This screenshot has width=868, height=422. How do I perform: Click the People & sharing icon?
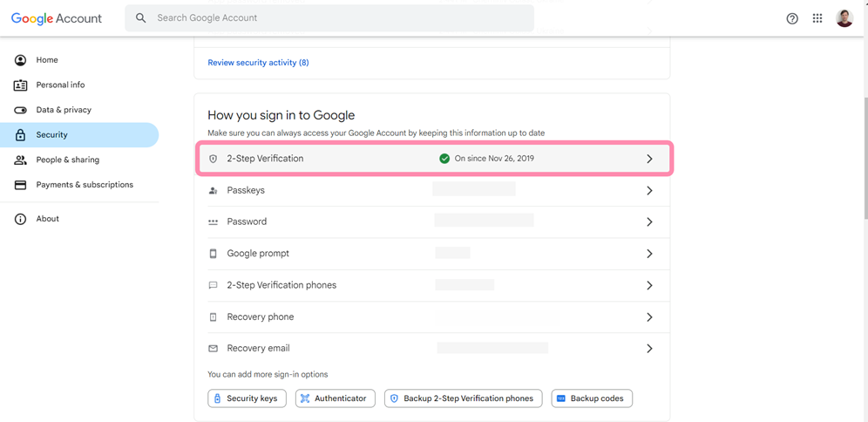21,160
